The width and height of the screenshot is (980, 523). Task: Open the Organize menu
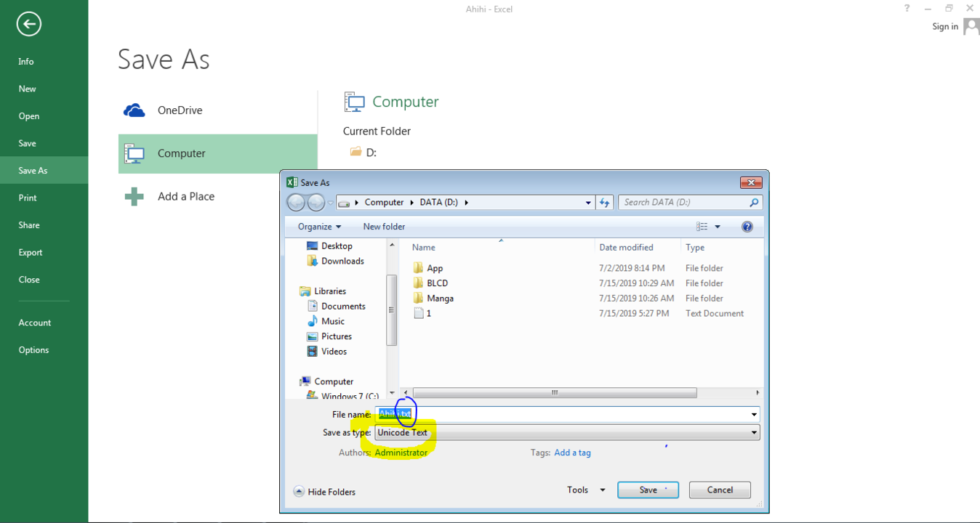click(319, 227)
